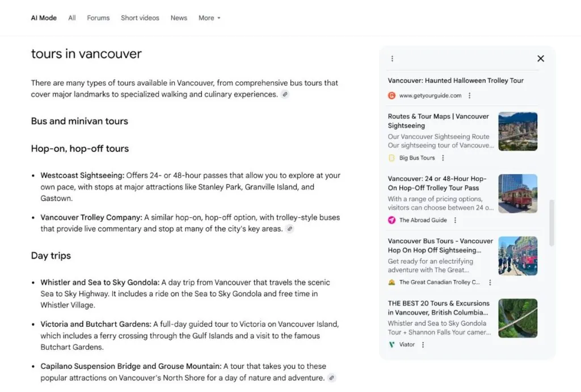Click source link icon after Vancouver Trolley Company
Viewport: 581px width, 392px height.
tap(290, 229)
